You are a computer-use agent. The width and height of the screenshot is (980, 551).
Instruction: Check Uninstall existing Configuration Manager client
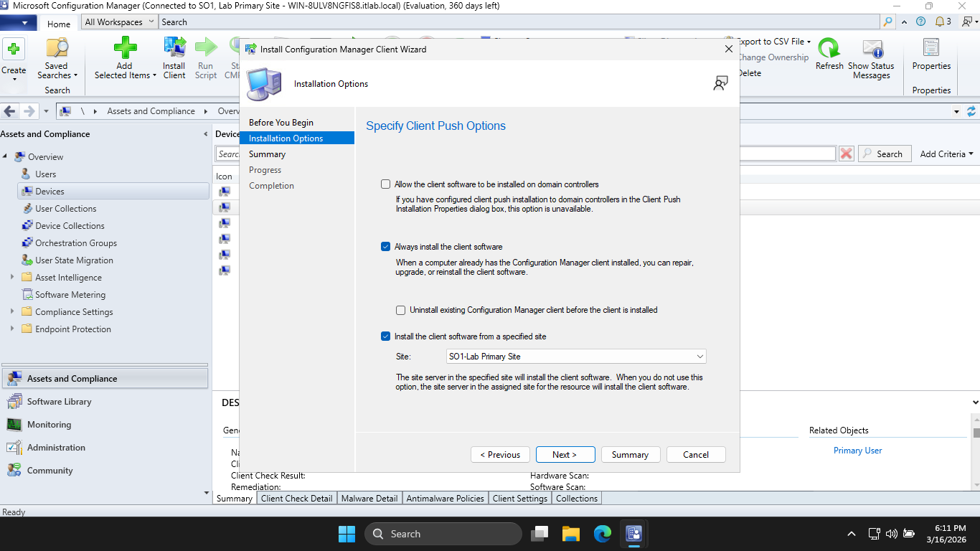click(x=401, y=311)
